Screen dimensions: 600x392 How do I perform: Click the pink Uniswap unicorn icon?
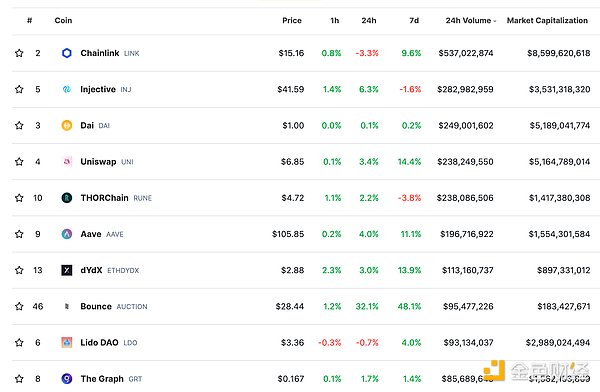[x=67, y=162]
